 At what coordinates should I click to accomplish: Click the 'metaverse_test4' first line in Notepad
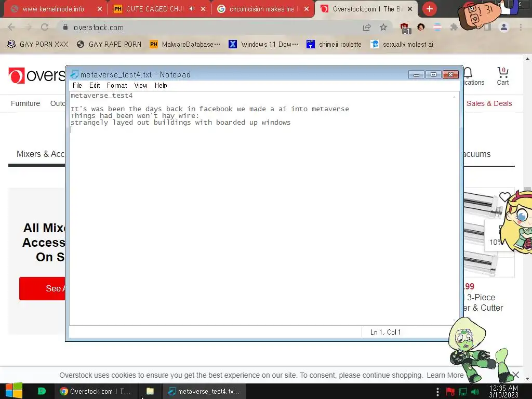click(101, 96)
